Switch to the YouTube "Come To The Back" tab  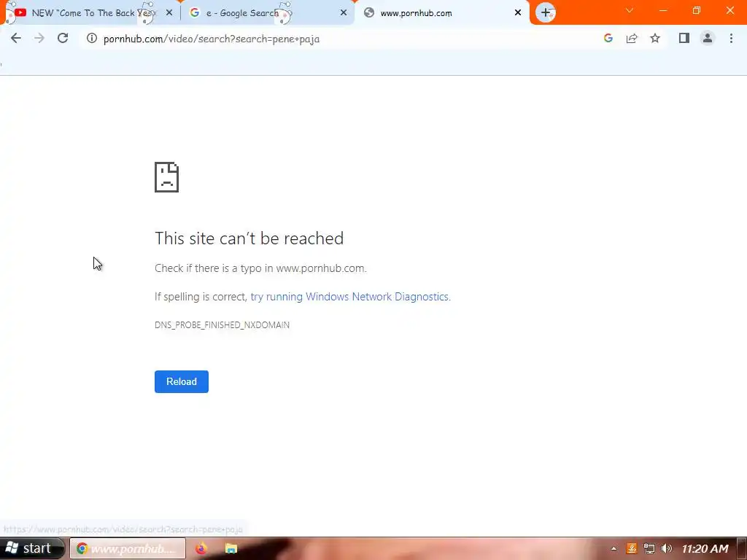coord(90,13)
